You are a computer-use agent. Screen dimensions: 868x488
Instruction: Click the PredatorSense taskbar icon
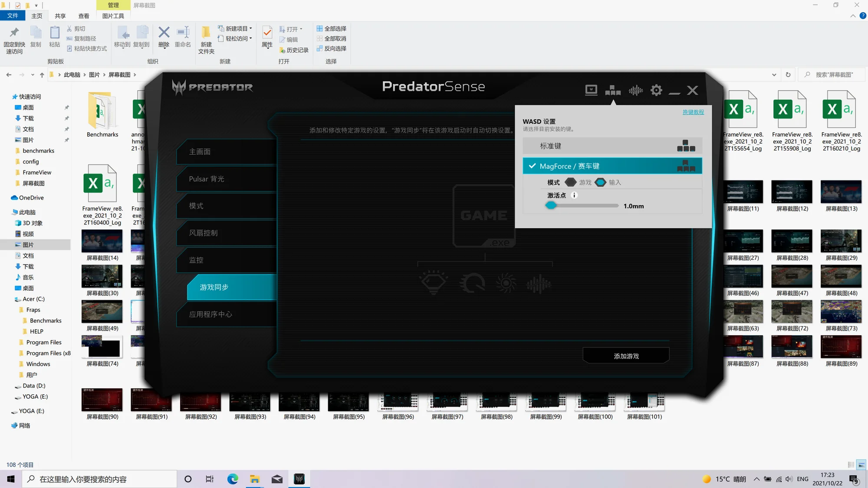[299, 479]
